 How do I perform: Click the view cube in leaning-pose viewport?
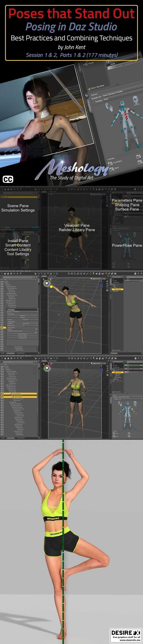tap(102, 285)
